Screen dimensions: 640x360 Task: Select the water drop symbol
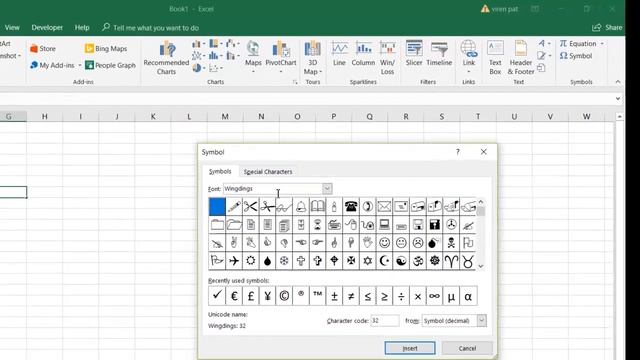(x=267, y=260)
